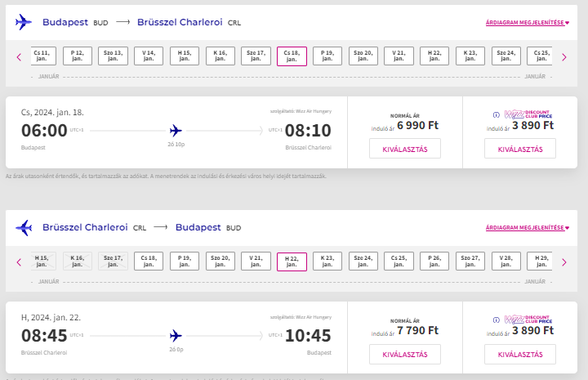This screenshot has height=380, width=588.
Task: Expand outbound Árdiagram megjelenítése price chart
Action: click(x=528, y=23)
